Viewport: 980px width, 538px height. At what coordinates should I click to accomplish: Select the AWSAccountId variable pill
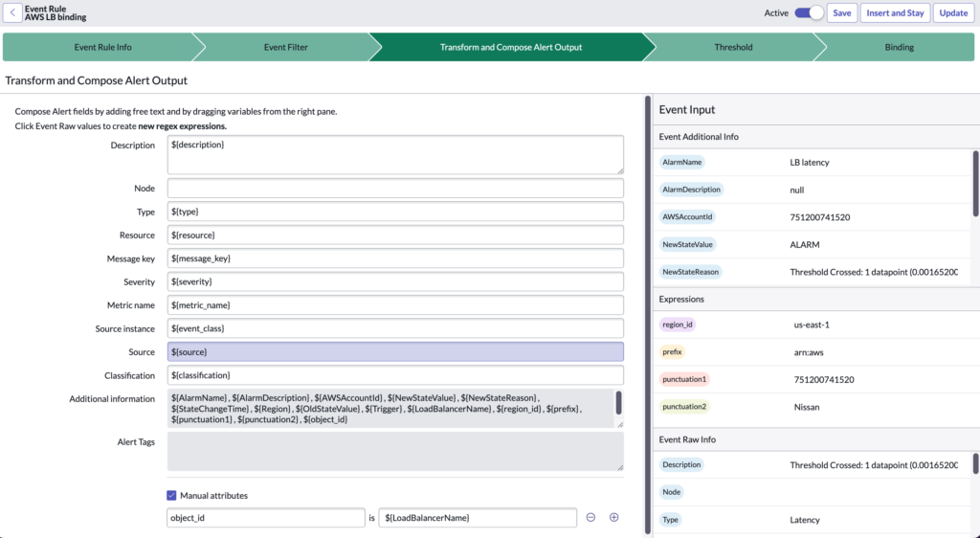pyautogui.click(x=687, y=217)
